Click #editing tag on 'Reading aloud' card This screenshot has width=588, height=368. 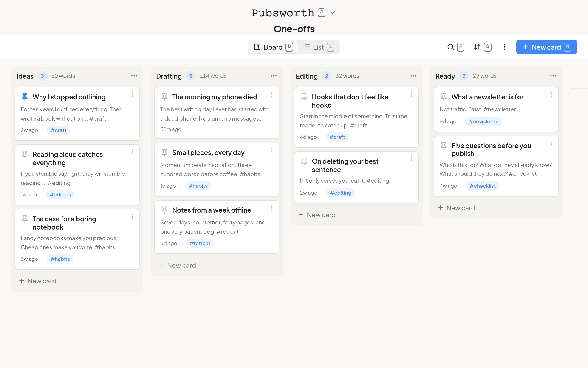click(x=60, y=195)
